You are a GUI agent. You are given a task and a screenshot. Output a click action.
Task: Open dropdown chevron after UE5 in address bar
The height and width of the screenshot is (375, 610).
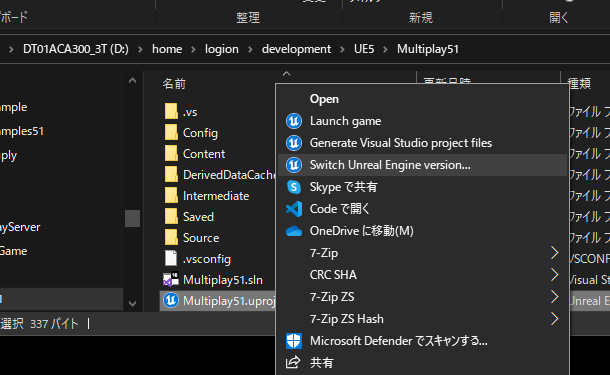tap(386, 49)
